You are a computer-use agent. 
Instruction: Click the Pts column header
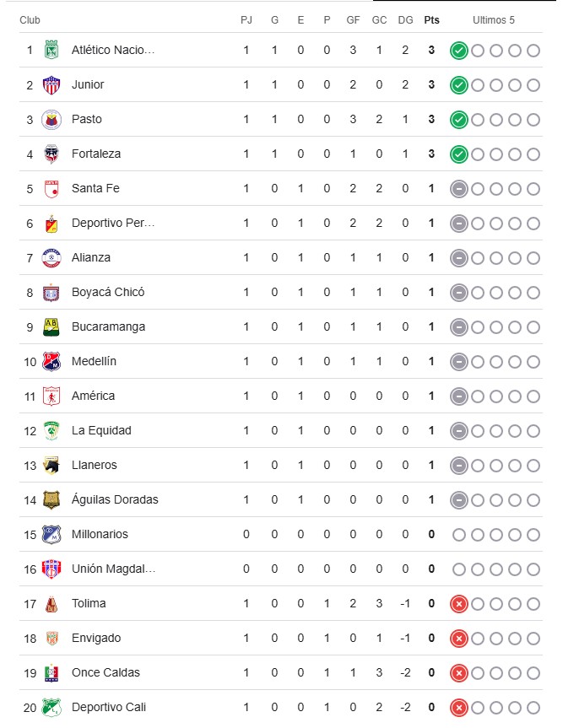(x=431, y=20)
